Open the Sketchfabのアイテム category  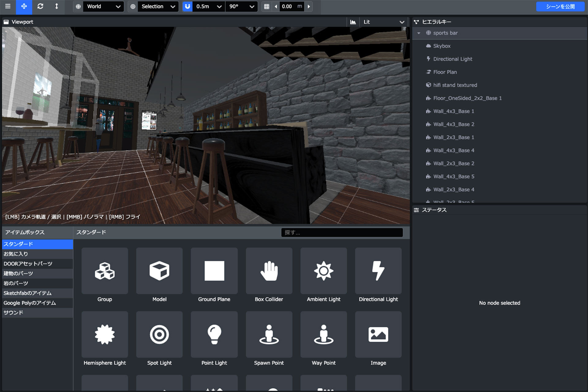tap(37, 293)
